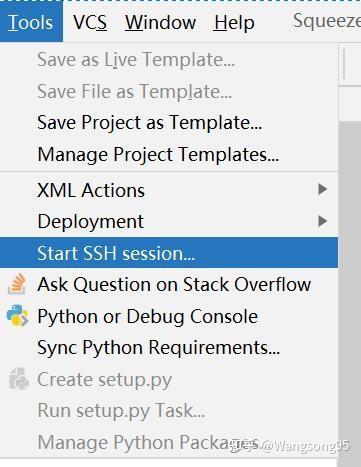Click the Run setup.py Task entry
Image resolution: width=361 pixels, height=467 pixels.
[x=169, y=410]
